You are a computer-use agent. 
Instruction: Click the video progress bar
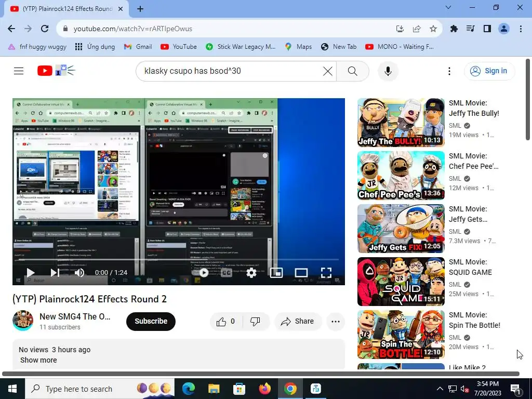179,260
